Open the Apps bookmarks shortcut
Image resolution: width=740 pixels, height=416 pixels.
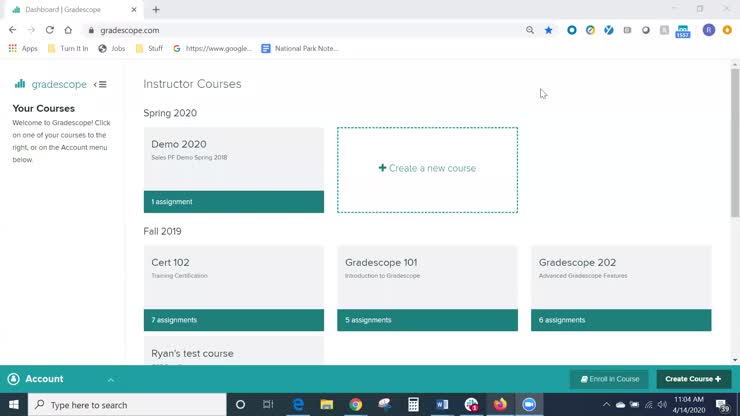(24, 48)
